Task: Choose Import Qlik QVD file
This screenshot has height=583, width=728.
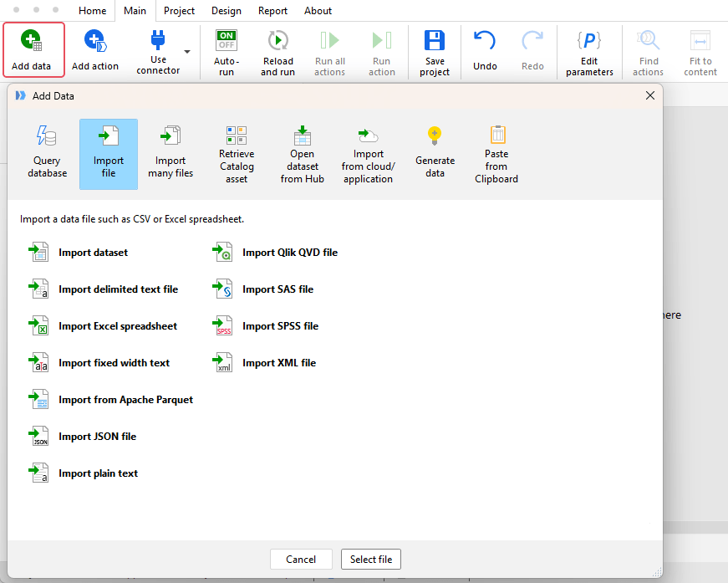Action: (x=275, y=253)
